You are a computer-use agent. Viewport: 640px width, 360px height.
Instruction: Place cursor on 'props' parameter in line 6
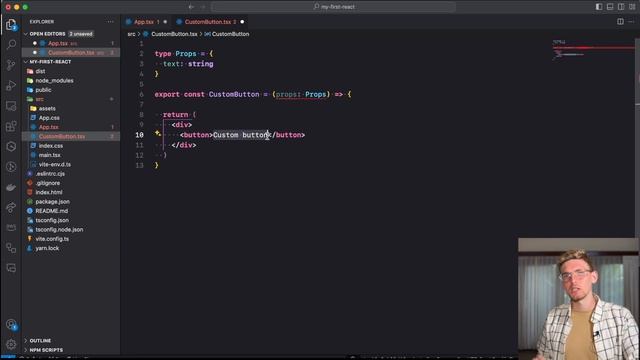point(286,94)
